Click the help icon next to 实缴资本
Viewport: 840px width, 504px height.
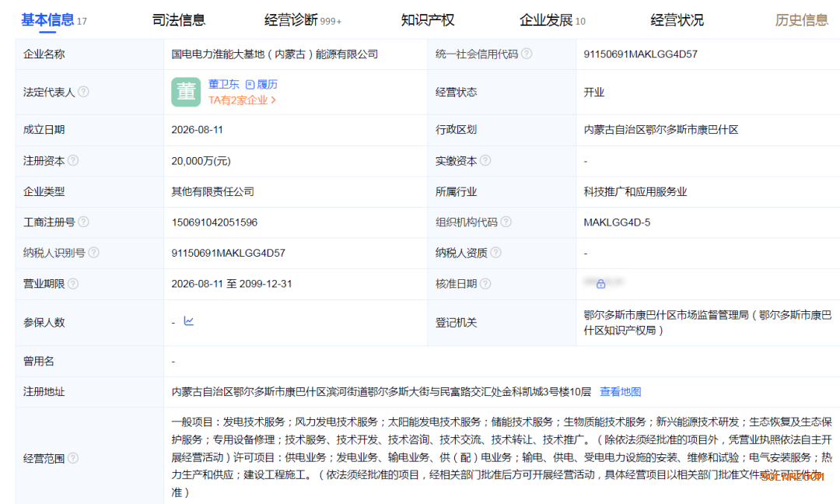pos(485,160)
